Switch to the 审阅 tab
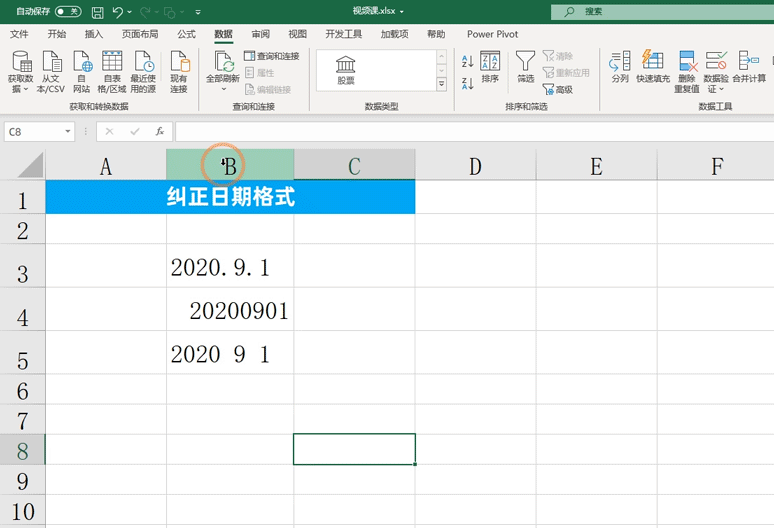Viewport: 774px width, 528px height. coord(261,34)
